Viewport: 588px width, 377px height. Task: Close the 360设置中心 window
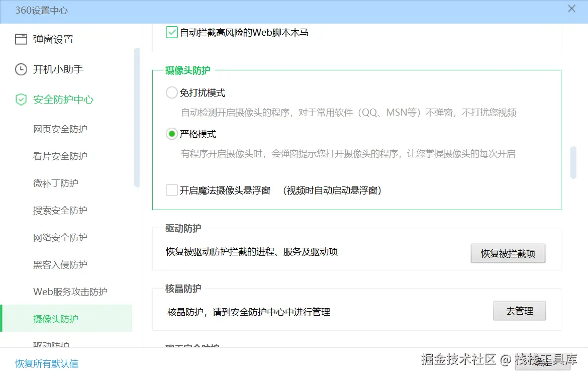pos(571,9)
